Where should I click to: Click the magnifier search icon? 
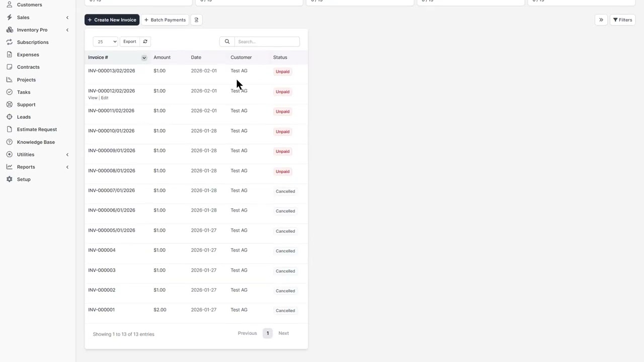pos(227,42)
